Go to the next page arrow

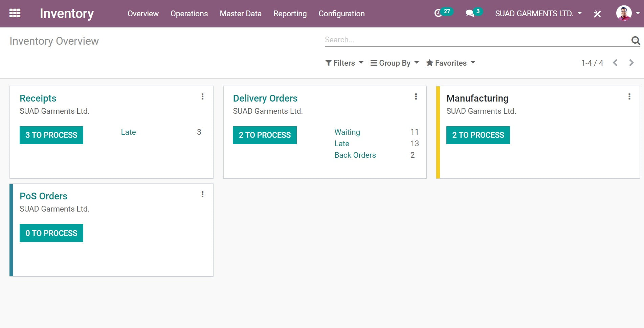coord(631,63)
